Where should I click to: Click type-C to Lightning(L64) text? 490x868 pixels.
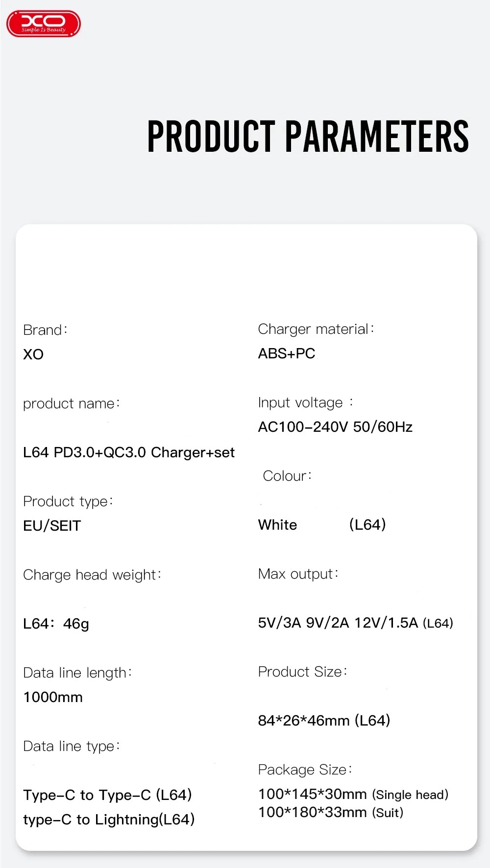109,820
